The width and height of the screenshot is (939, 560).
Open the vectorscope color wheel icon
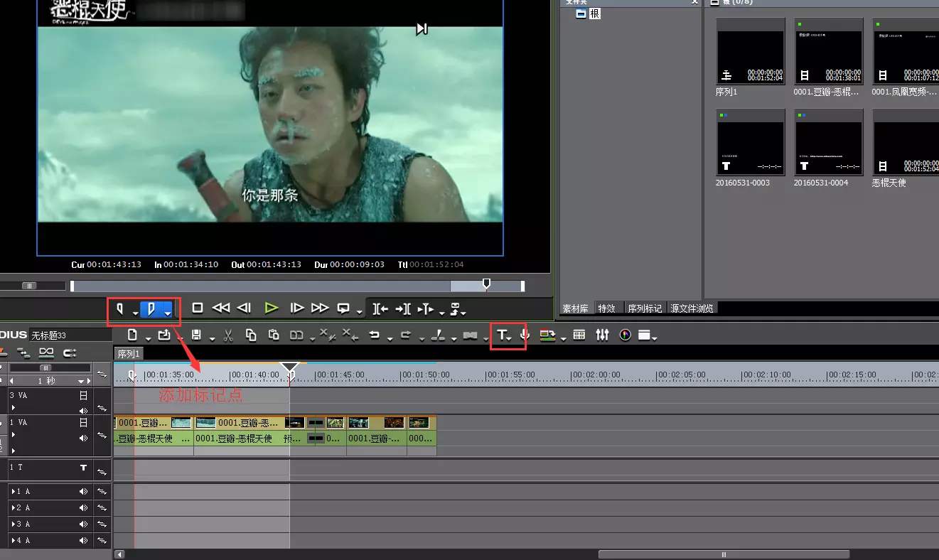tap(625, 335)
